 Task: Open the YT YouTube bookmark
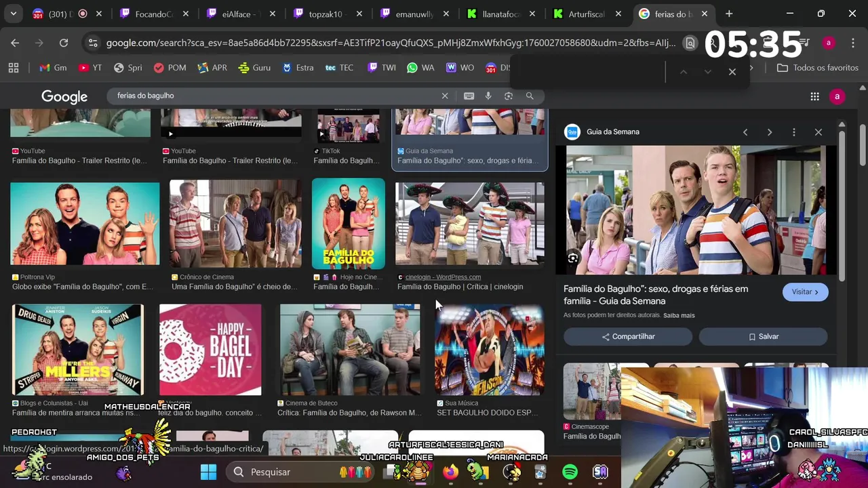click(90, 68)
